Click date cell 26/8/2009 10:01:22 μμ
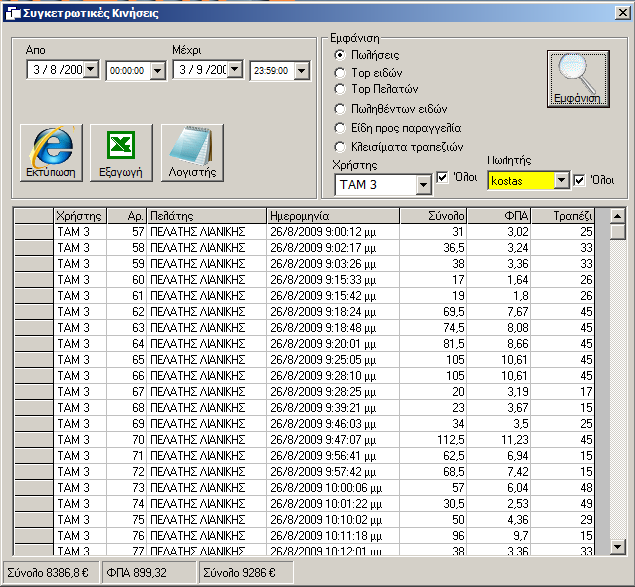 (x=333, y=504)
